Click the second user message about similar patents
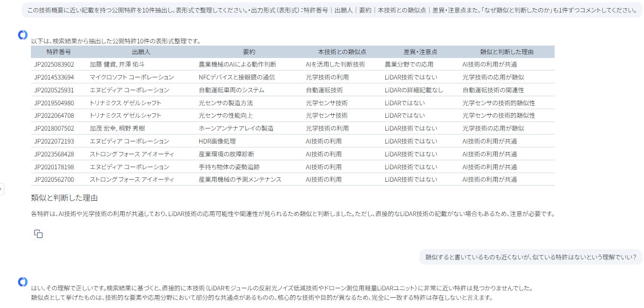Screen dimensions: 644x308 (x=531, y=257)
